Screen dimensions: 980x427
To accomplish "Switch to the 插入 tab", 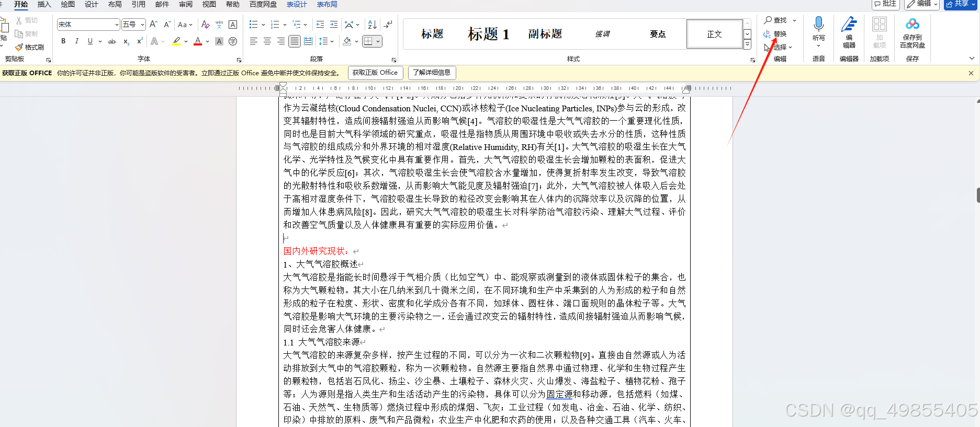I will 44,4.
